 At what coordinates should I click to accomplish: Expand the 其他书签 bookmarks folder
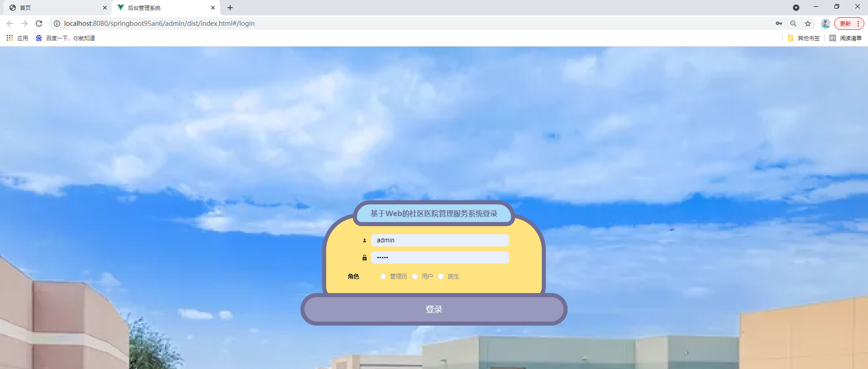[804, 38]
